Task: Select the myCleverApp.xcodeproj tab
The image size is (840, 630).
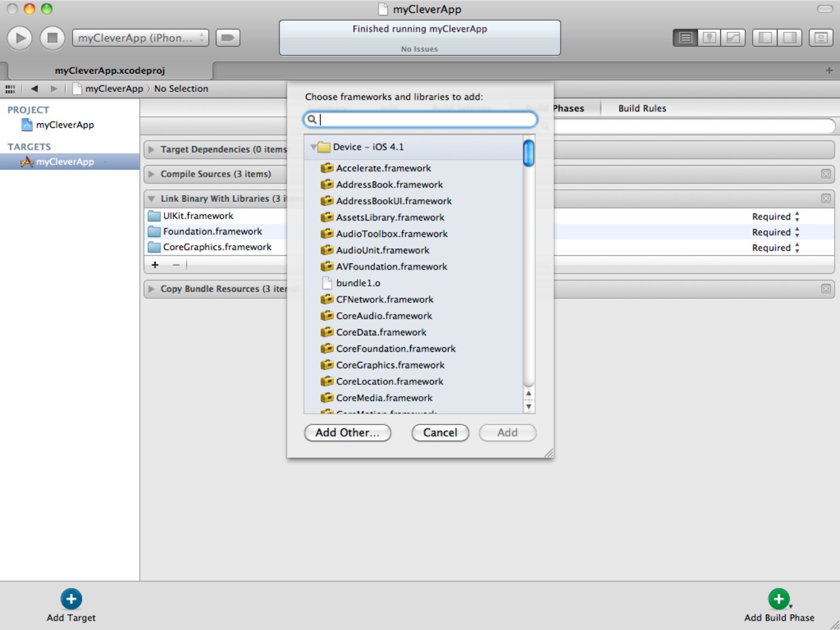Action: [x=110, y=70]
